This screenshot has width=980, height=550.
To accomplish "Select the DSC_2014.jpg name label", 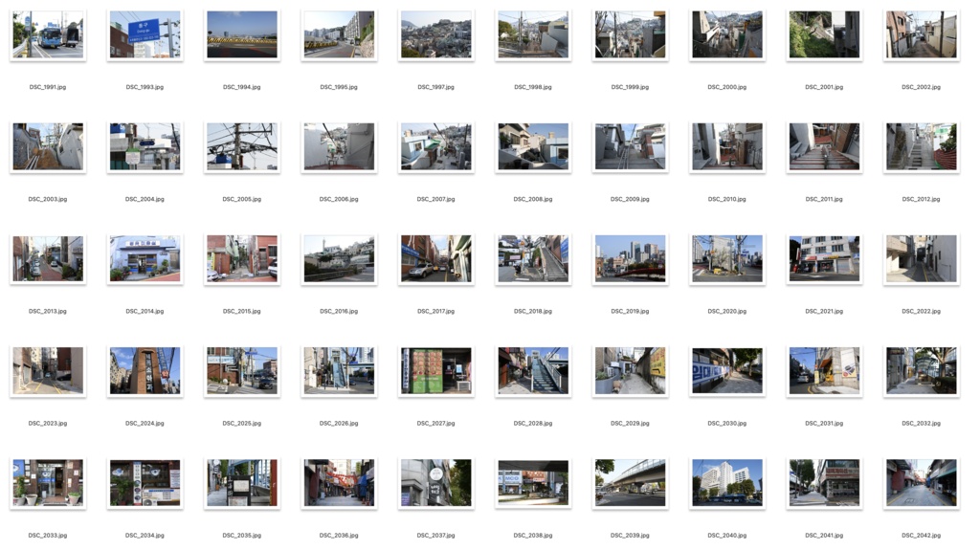I will point(145,311).
